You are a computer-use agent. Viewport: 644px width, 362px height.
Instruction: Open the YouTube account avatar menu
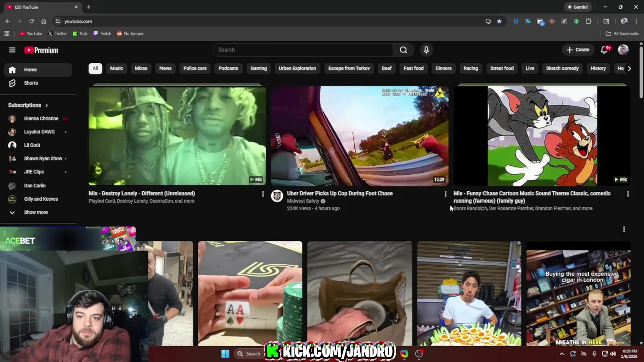[x=623, y=50]
